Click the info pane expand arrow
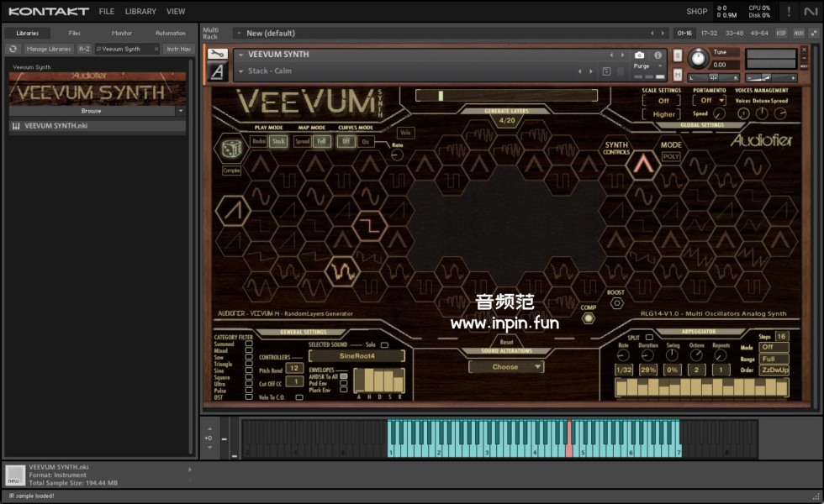Viewport: 824px width, 504px height. pyautogui.click(x=190, y=470)
